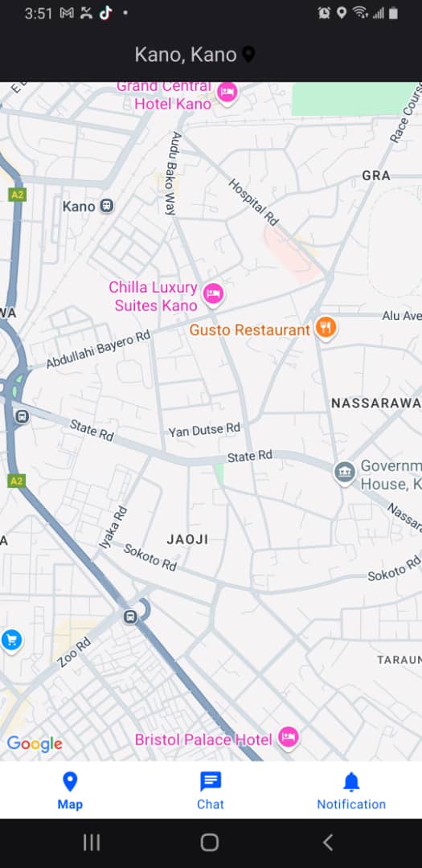Image resolution: width=422 pixels, height=868 pixels.
Task: Tap the Android back arrow
Action: [328, 842]
